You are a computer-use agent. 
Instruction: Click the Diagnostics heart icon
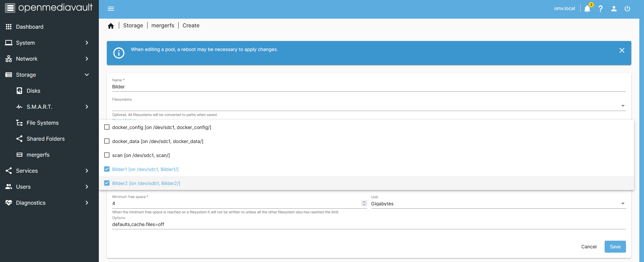click(x=9, y=203)
